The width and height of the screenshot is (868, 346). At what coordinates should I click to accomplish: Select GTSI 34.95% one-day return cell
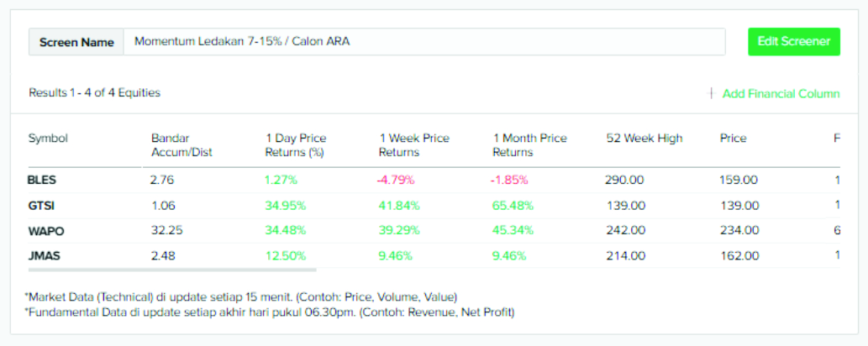(285, 205)
